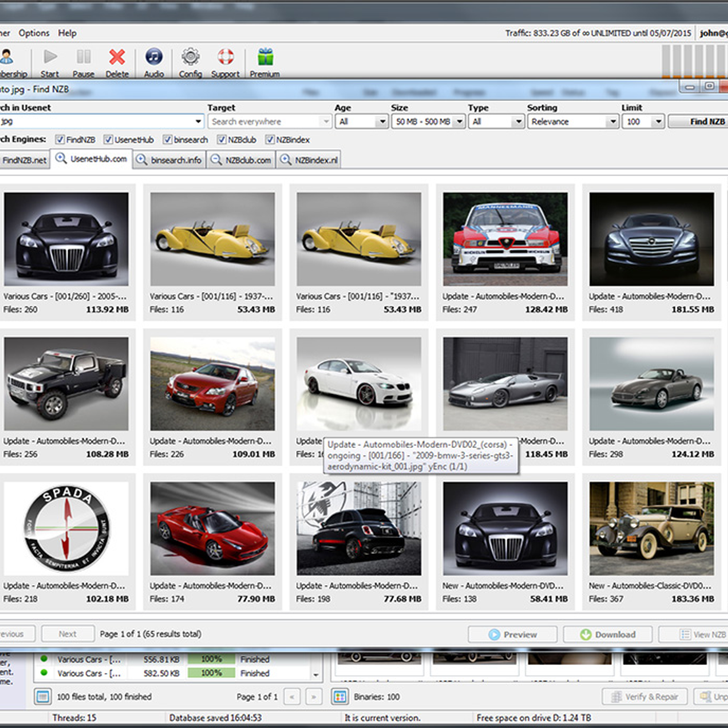Viewport: 728px width, 728px height.
Task: Click the Pause toolbar icon
Action: [84, 57]
